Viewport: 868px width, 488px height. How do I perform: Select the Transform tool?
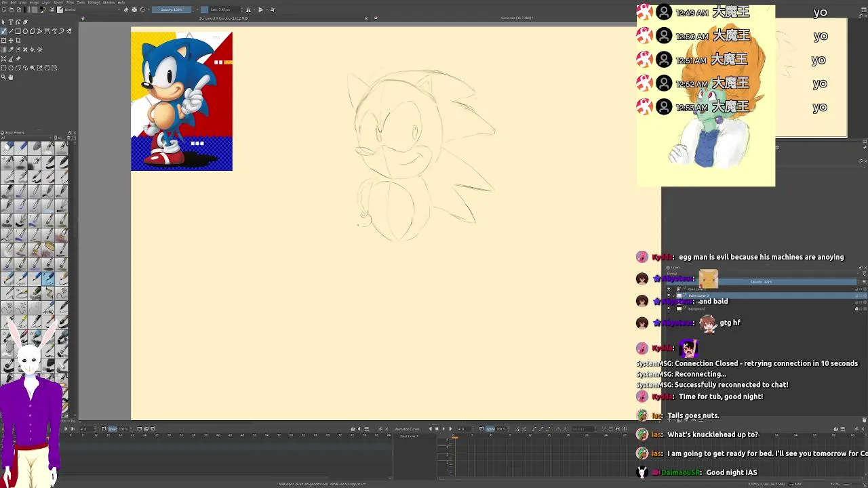pos(3,40)
